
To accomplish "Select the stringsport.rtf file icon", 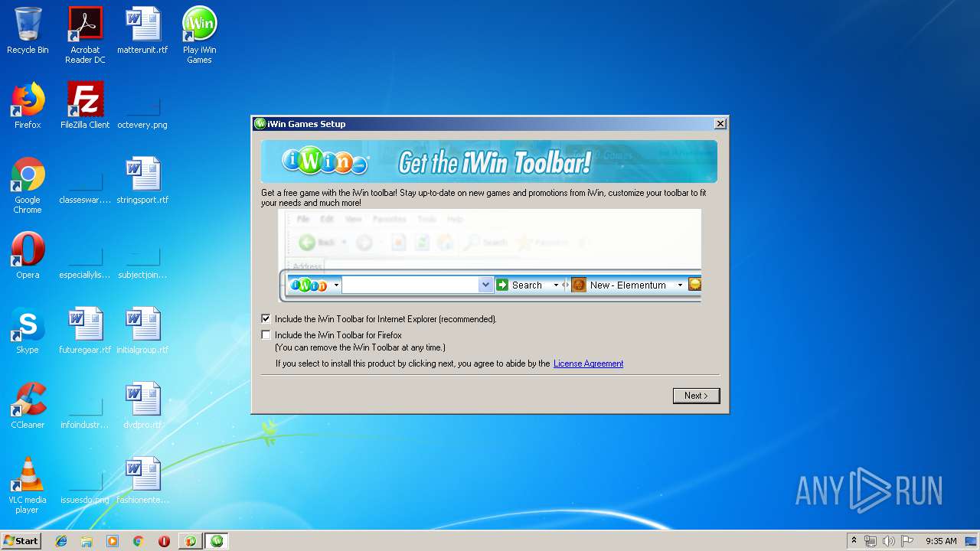I will (142, 181).
